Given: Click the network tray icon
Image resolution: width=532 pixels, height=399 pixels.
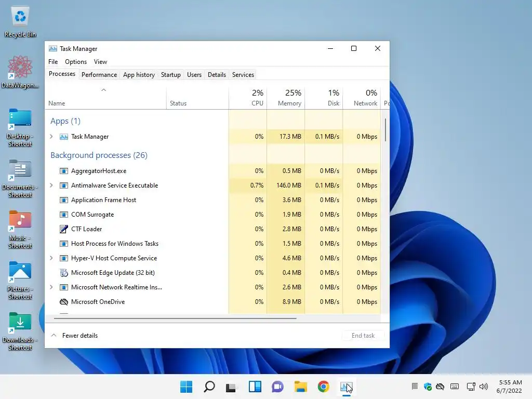Looking at the screenshot, I should 471,387.
